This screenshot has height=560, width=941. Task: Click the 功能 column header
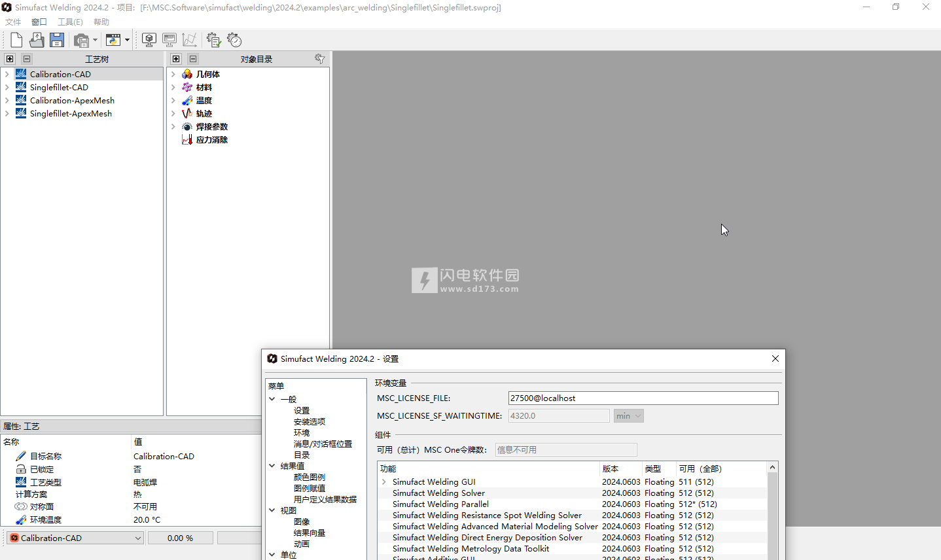click(x=488, y=468)
